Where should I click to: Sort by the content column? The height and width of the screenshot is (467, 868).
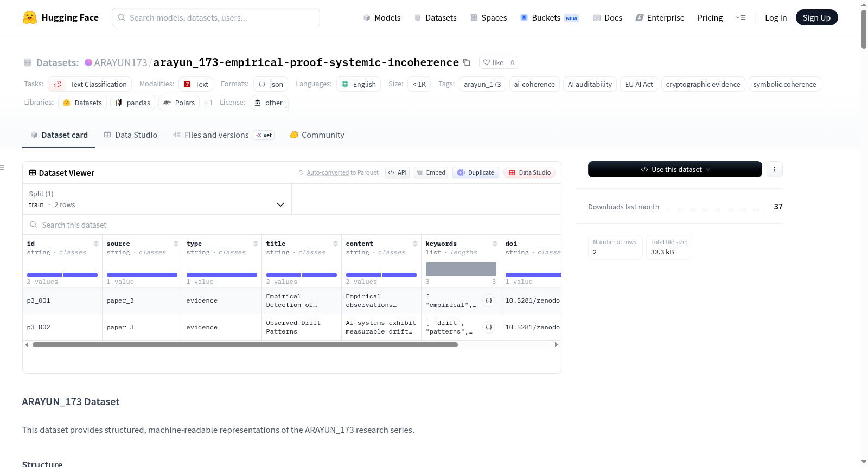415,244
